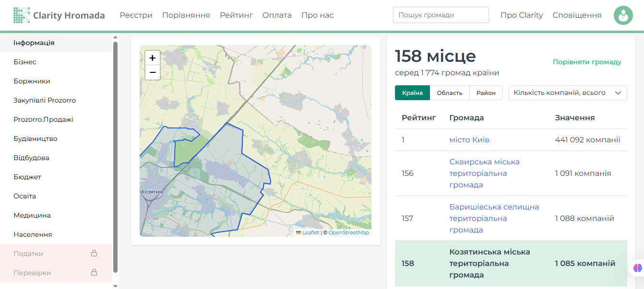
Task: Open the Медицина sidebar section
Action: click(56, 215)
